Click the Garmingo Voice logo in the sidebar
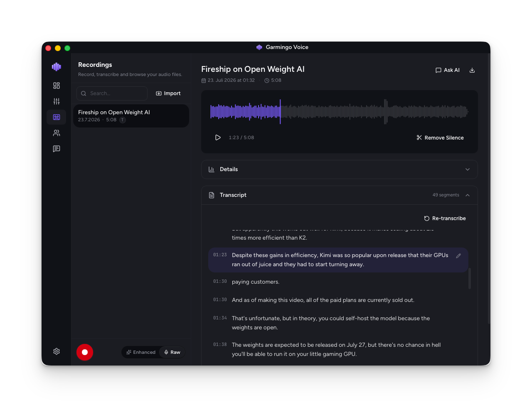 tap(57, 67)
